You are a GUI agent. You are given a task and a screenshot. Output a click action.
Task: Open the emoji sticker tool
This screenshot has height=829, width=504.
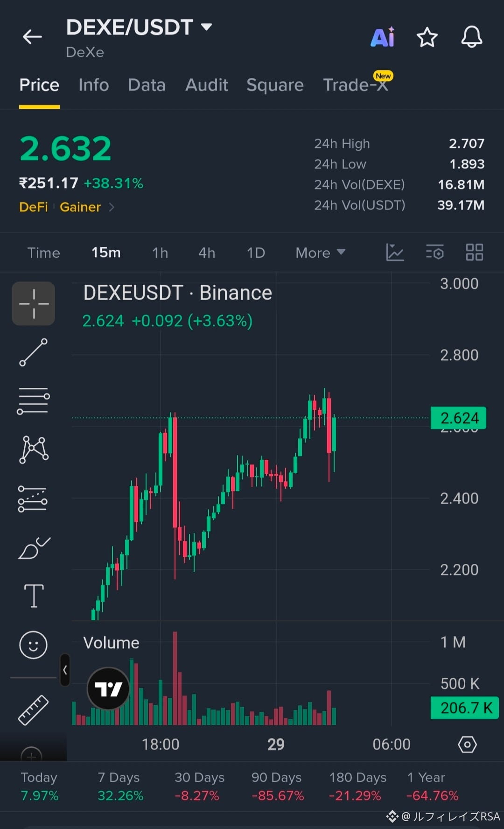point(33,645)
